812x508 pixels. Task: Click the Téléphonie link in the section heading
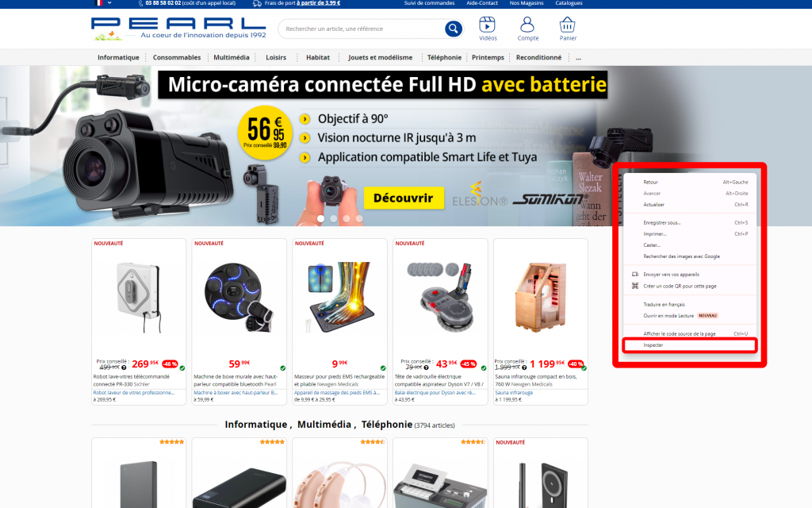(x=387, y=425)
